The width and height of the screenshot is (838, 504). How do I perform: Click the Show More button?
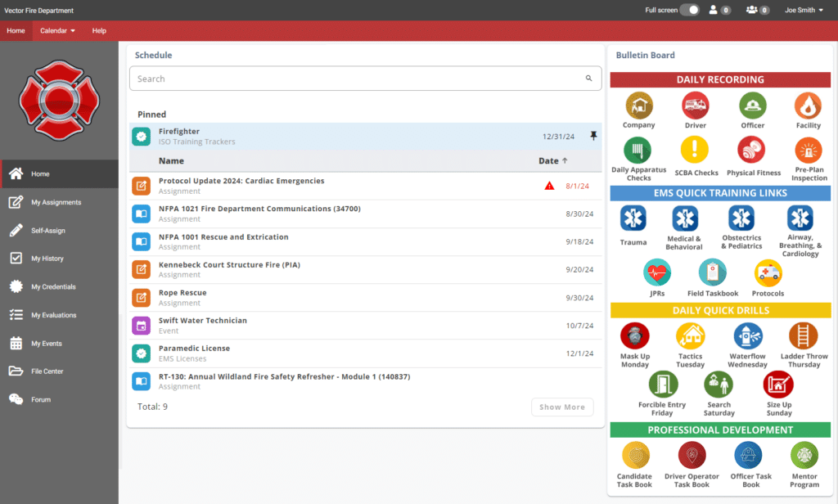[x=561, y=407]
